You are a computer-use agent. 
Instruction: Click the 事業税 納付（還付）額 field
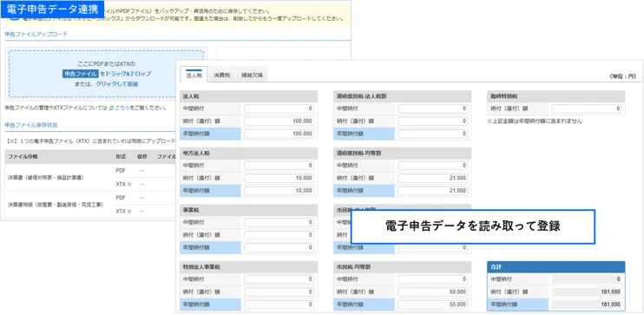tap(279, 235)
